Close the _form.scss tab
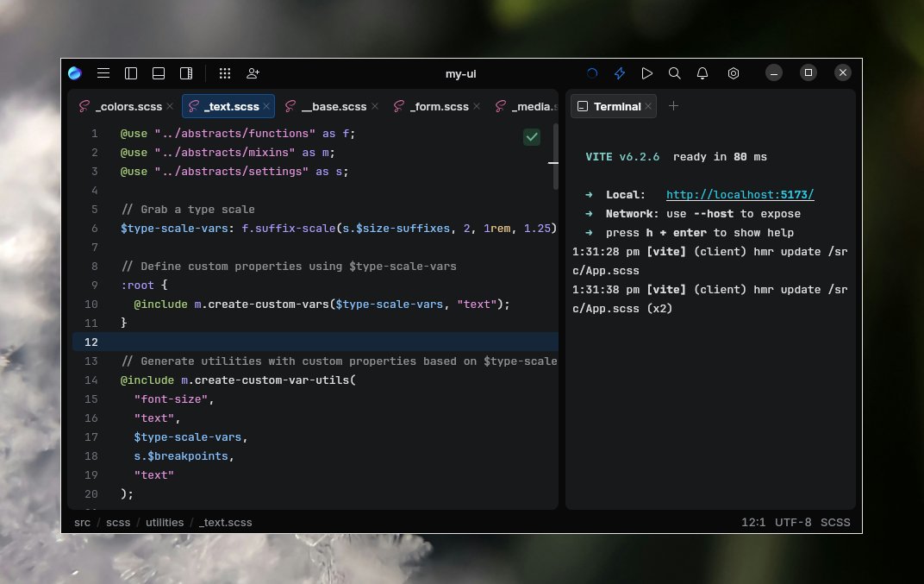This screenshot has height=584, width=924. point(477,106)
